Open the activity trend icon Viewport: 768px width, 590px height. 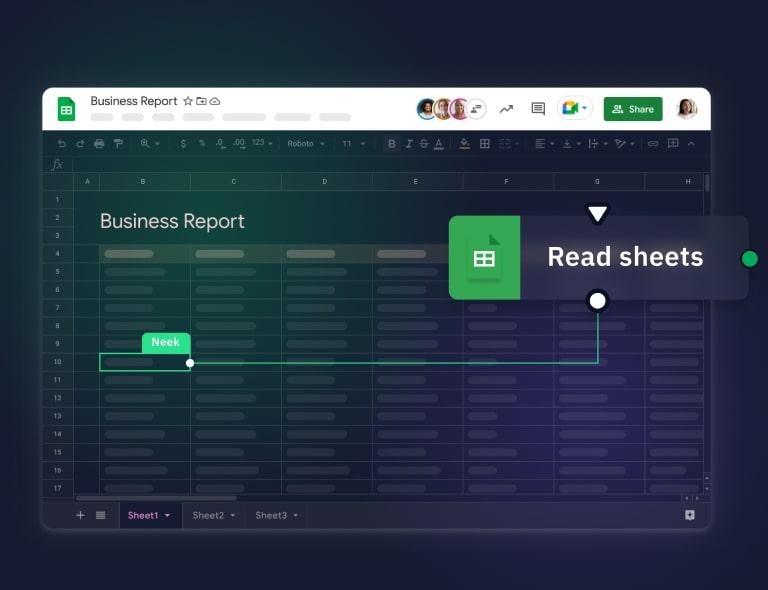pyautogui.click(x=506, y=109)
